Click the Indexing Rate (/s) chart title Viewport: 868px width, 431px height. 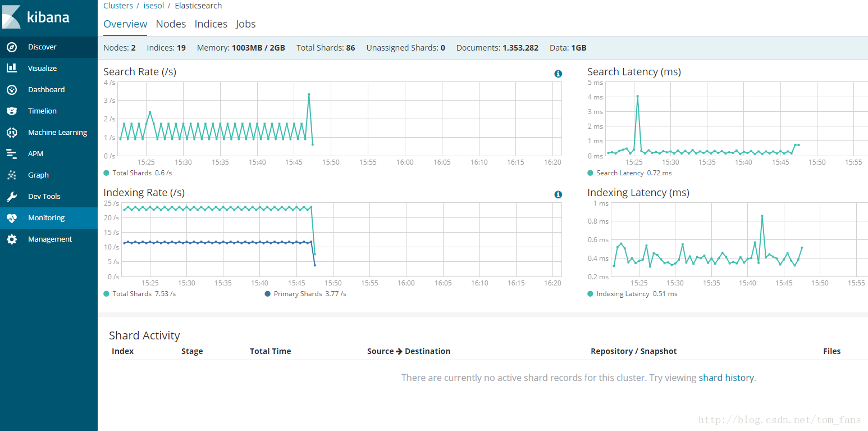144,193
